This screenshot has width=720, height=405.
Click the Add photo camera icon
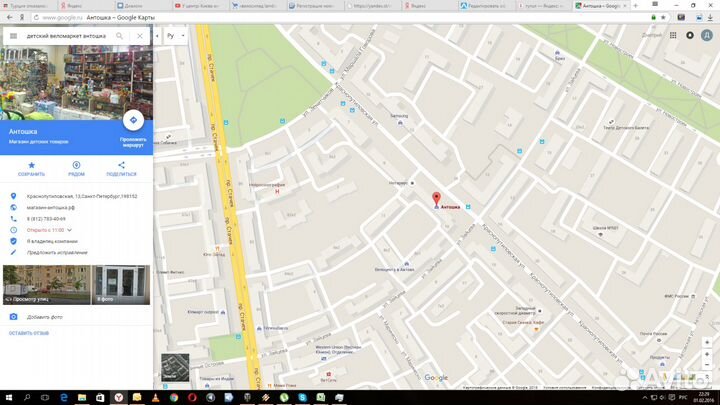click(x=13, y=316)
